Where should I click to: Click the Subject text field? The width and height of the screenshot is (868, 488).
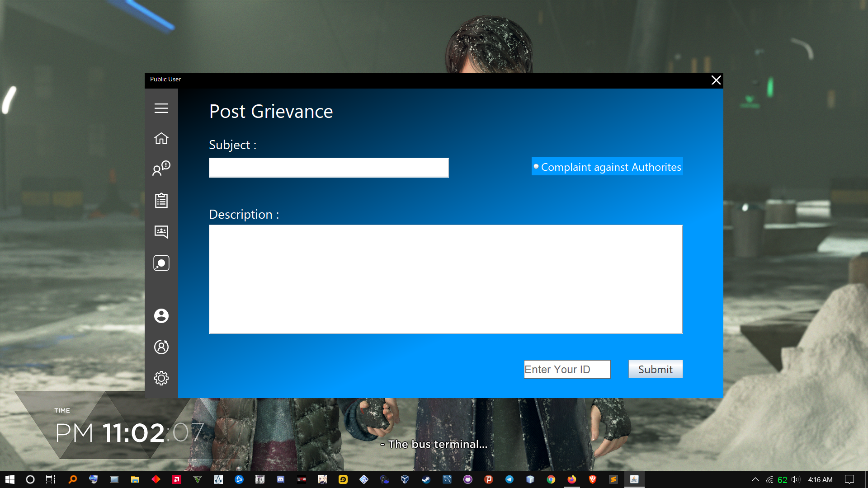[329, 168]
